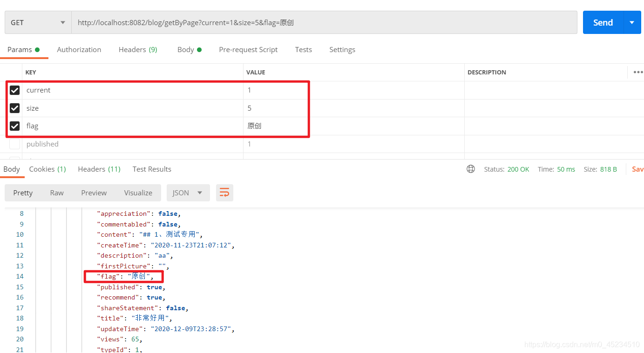Select the response Body tab

tap(12, 169)
